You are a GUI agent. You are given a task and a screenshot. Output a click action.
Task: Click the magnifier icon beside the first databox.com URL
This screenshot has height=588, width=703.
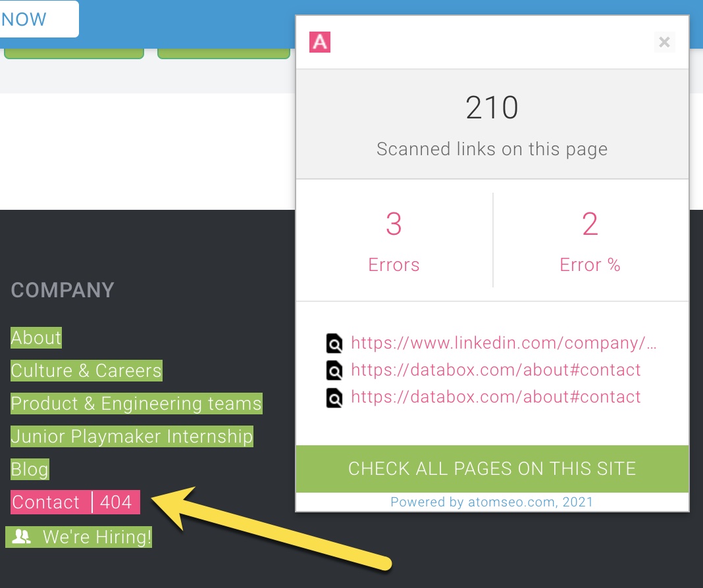click(334, 370)
